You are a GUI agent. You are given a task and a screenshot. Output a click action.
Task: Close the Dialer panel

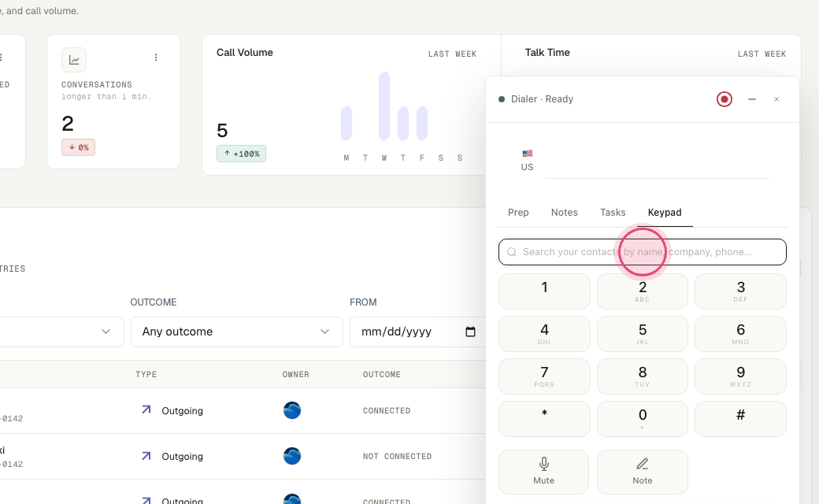(776, 99)
